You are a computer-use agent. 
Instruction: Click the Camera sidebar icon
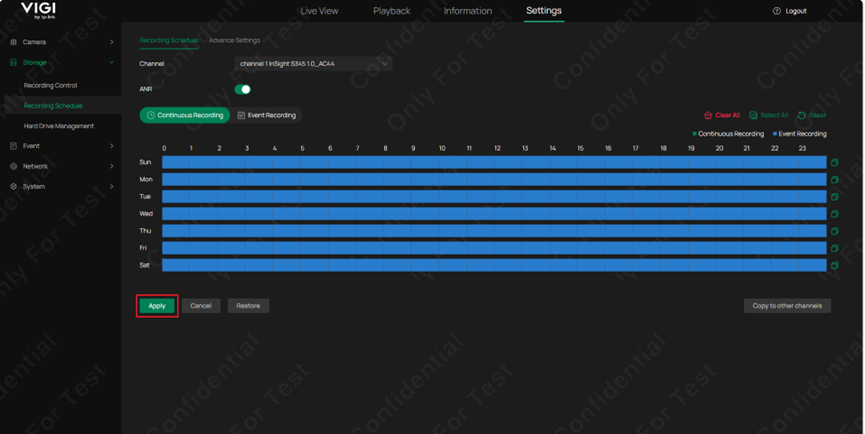point(14,42)
